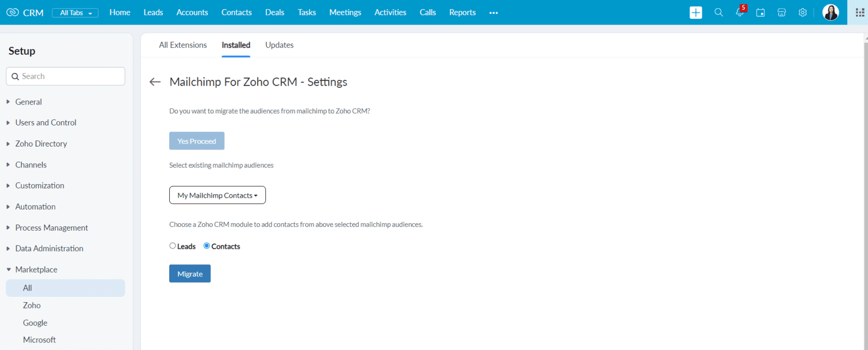Viewport: 868px width, 350px height.
Task: Open notifications bell icon
Action: 739,12
